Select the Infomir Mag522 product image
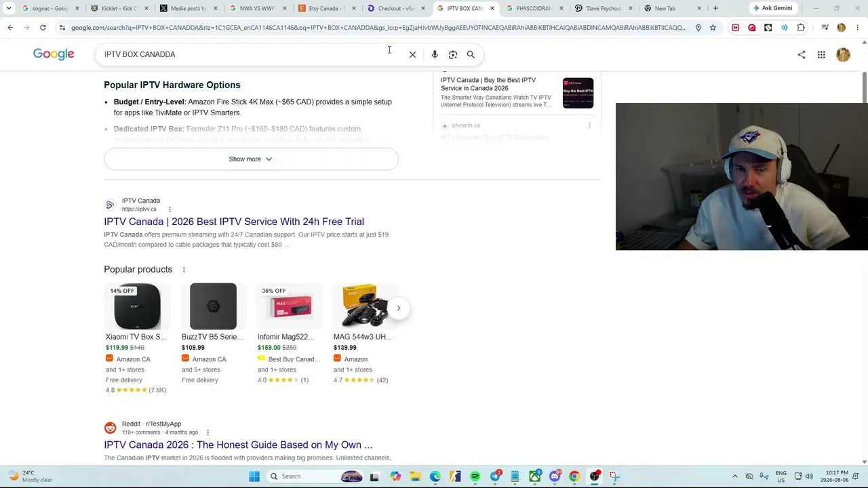Image resolution: width=868 pixels, height=488 pixels. point(289,306)
